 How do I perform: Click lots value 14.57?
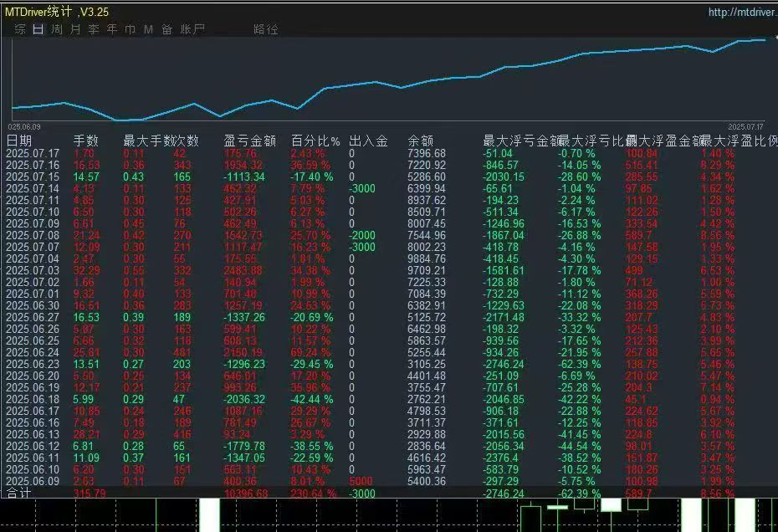click(x=86, y=176)
